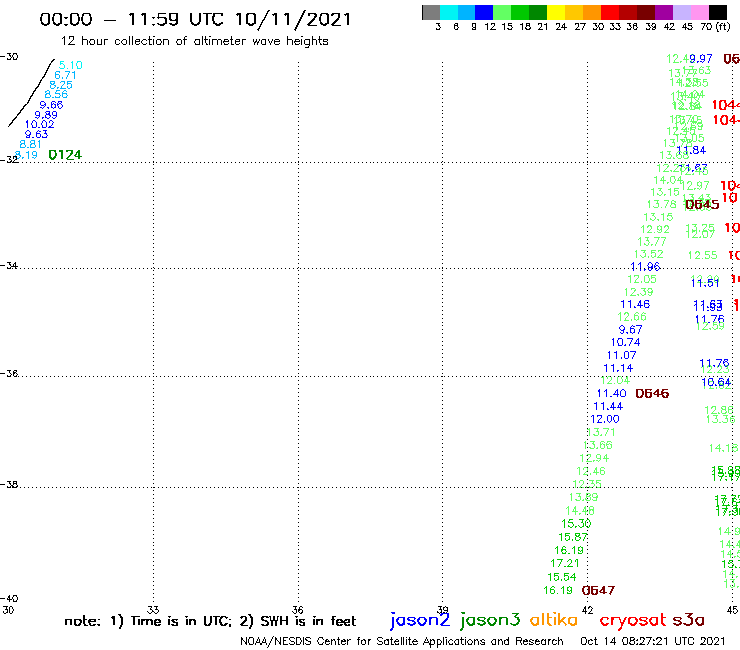The width and height of the screenshot is (740, 650).
Task: Click the gray swatch in the color scale
Action: pyautogui.click(x=431, y=12)
